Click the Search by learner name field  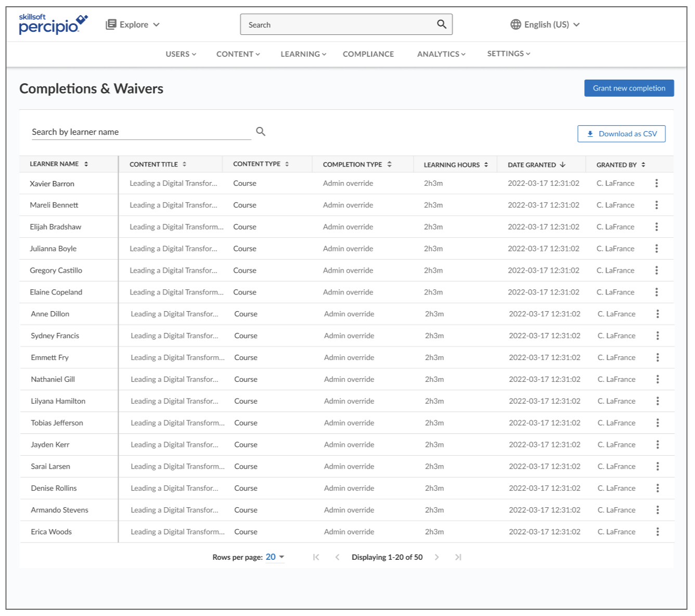tap(141, 132)
